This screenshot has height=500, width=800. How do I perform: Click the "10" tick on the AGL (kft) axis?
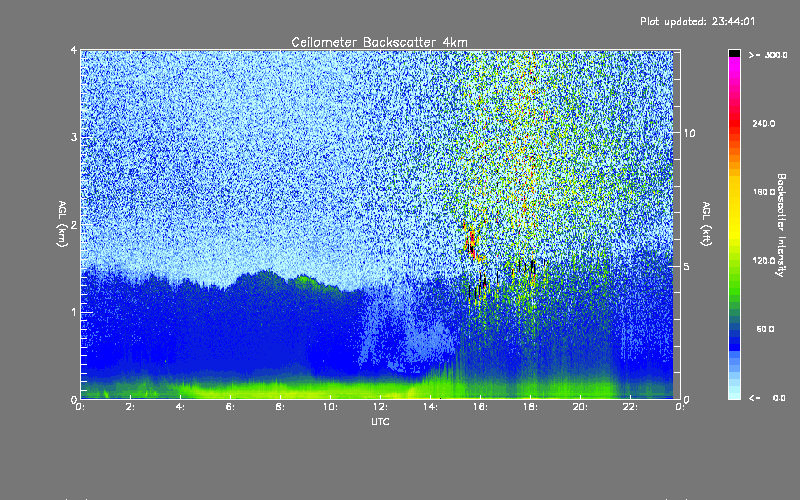pyautogui.click(x=689, y=134)
